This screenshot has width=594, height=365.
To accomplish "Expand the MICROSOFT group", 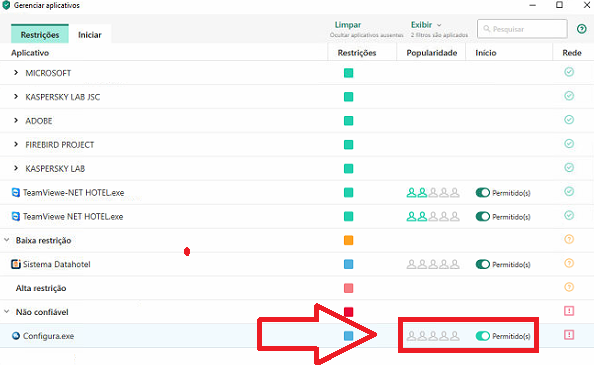I will tap(16, 73).
